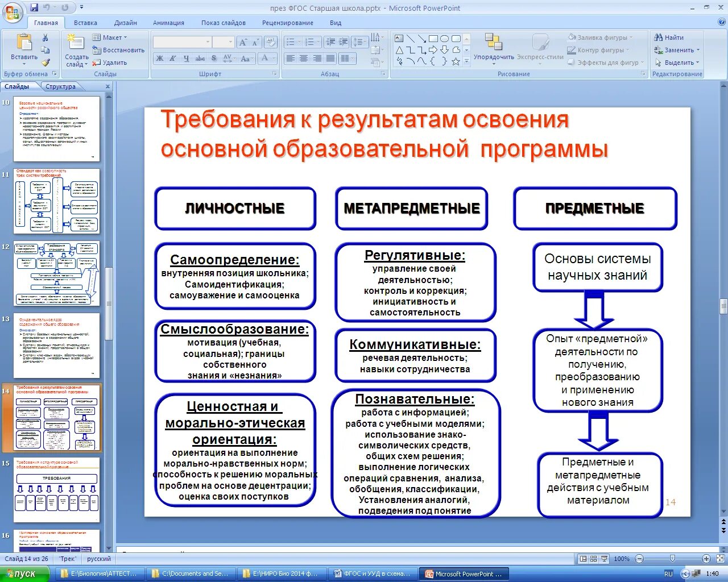Click zoom in plus button
Image resolution: width=728 pixels, height=582 pixels.
click(x=706, y=559)
